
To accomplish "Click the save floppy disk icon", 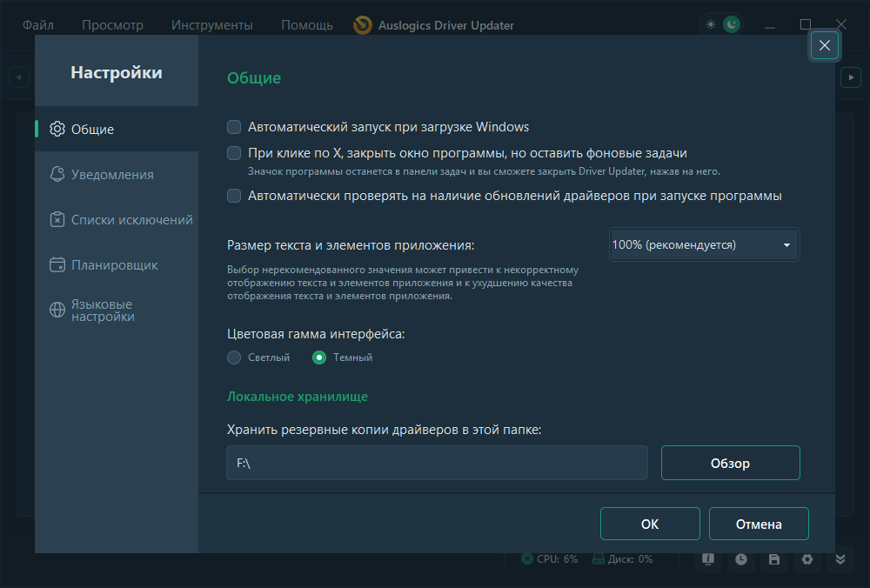I will [774, 559].
